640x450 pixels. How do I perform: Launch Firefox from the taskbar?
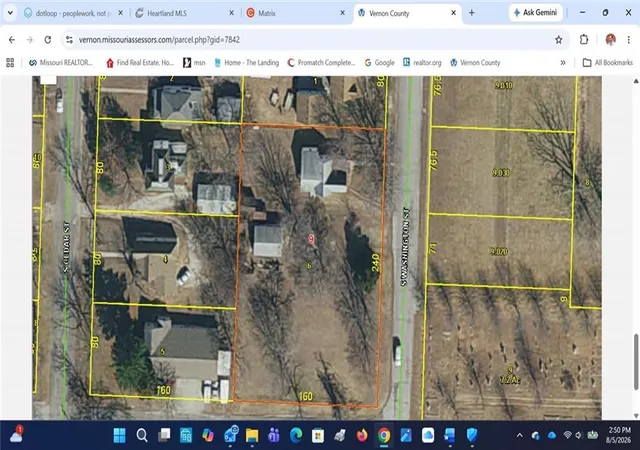(x=362, y=435)
